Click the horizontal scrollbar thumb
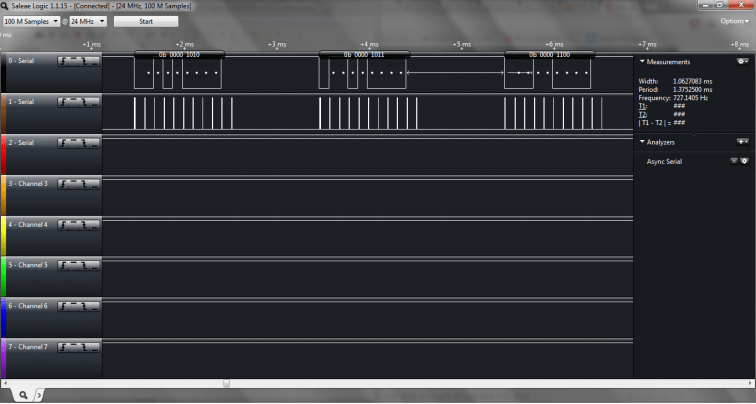756x404 pixels. coord(226,384)
